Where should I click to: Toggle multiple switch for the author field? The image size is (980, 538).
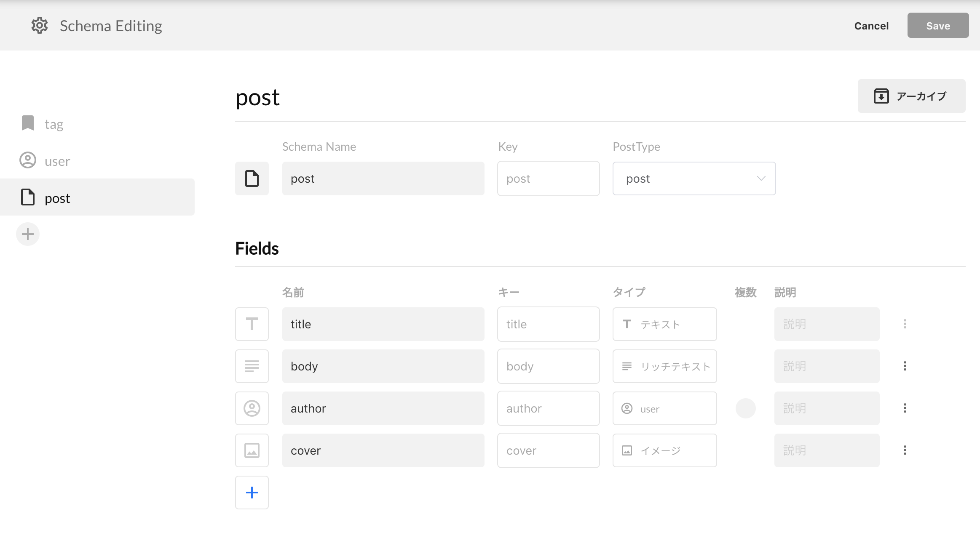(745, 408)
